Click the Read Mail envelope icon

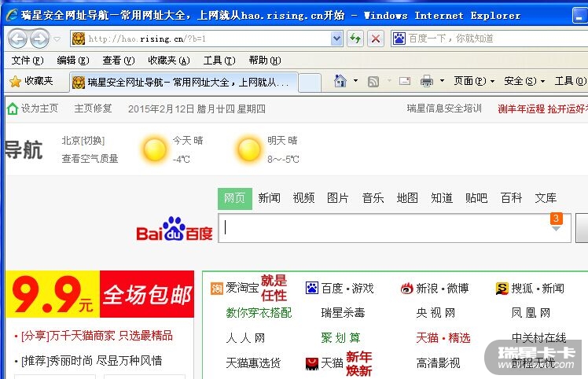pyautogui.click(x=405, y=81)
